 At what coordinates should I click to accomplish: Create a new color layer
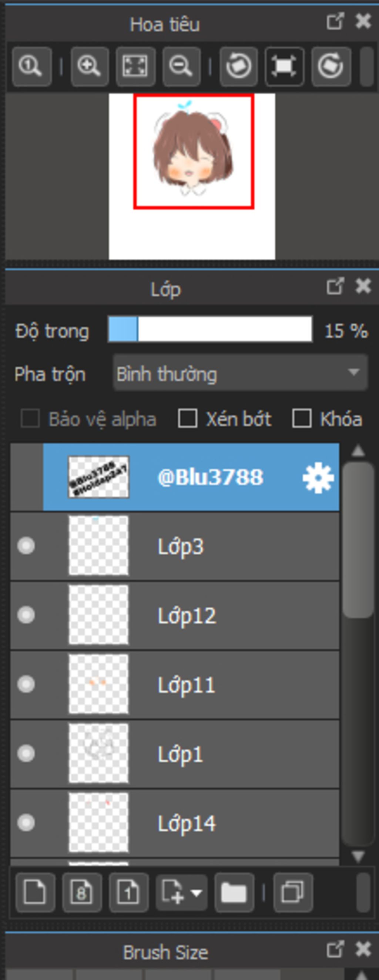point(35,892)
